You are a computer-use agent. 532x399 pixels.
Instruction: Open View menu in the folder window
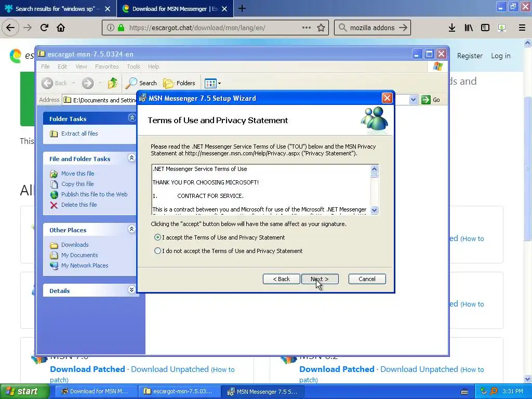click(81, 66)
